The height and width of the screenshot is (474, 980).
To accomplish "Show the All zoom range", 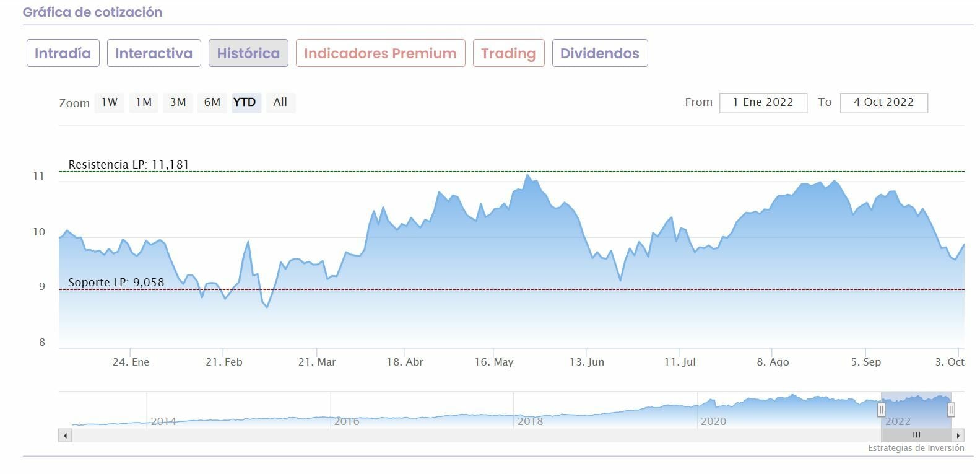I will [280, 102].
